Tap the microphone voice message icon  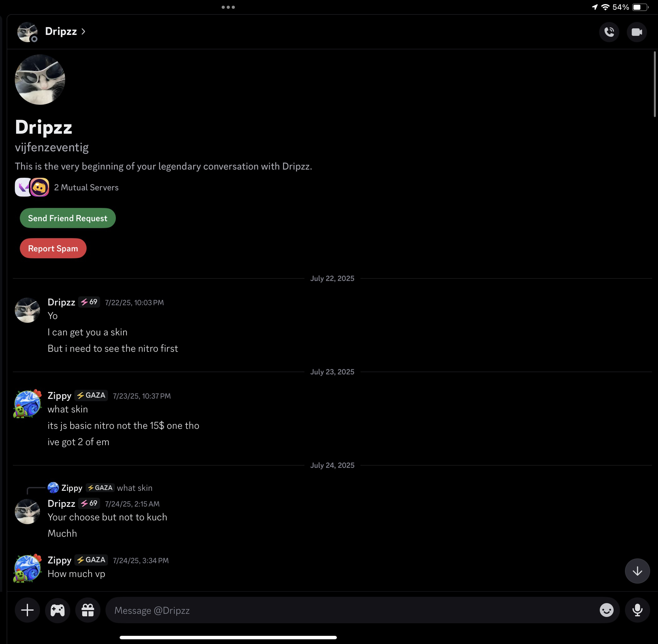pos(637,610)
